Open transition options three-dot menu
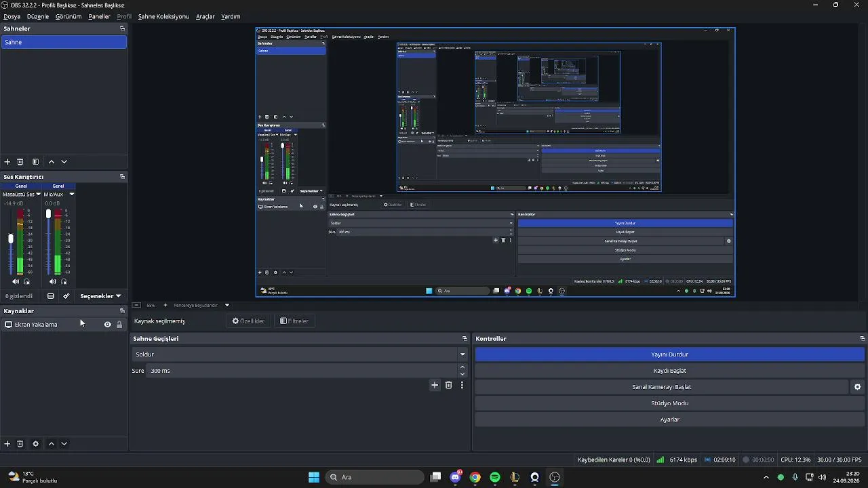 coord(462,385)
